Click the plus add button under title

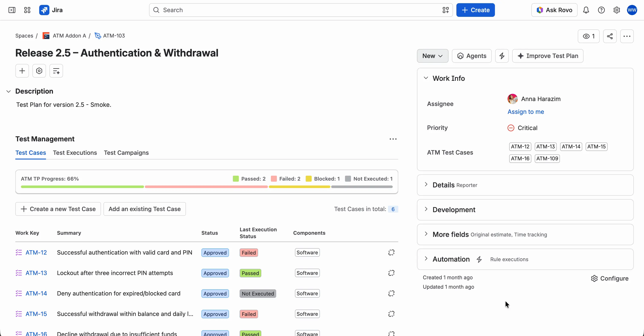(x=22, y=71)
